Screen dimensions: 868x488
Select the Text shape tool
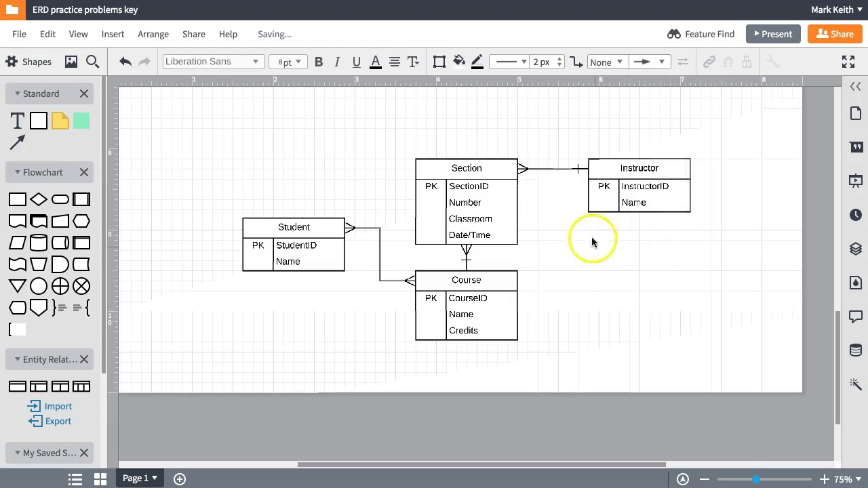(18, 121)
